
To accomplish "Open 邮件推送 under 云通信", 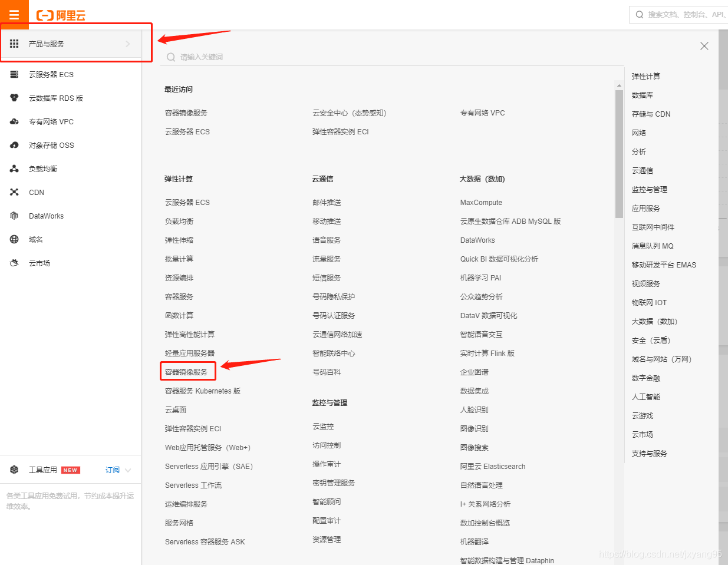I will [327, 203].
